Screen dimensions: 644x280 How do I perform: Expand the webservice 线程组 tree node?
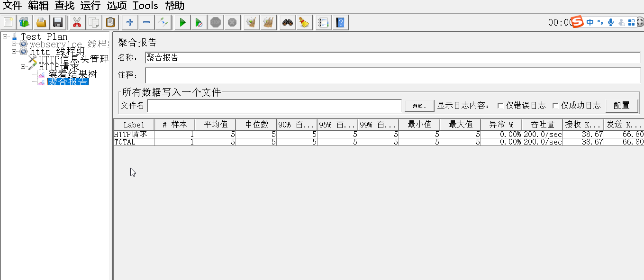click(x=14, y=44)
